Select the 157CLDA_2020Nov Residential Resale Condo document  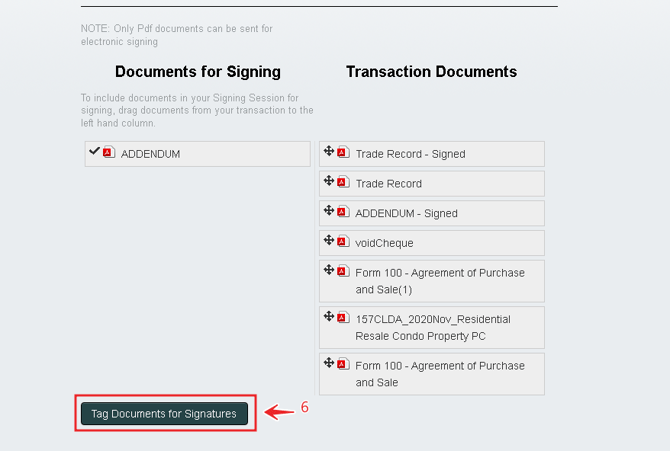point(433,327)
